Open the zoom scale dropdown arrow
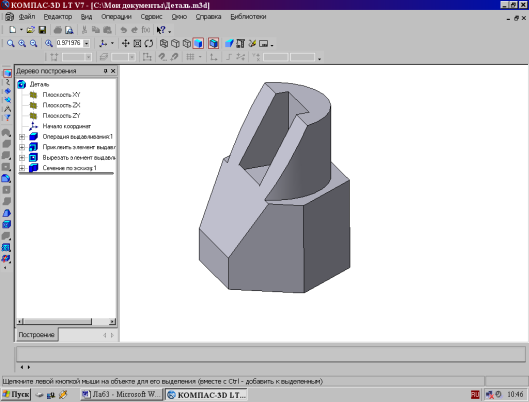529x402 pixels. click(x=86, y=44)
